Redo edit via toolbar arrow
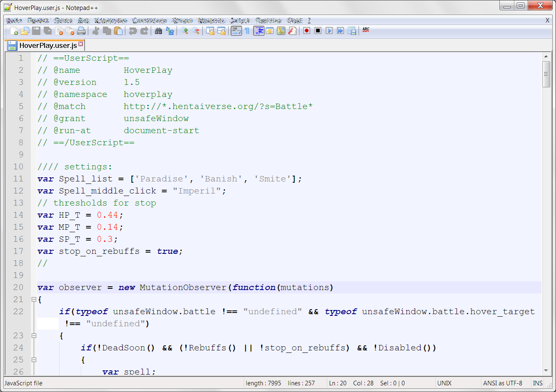The height and width of the screenshot is (392, 556). (x=144, y=31)
